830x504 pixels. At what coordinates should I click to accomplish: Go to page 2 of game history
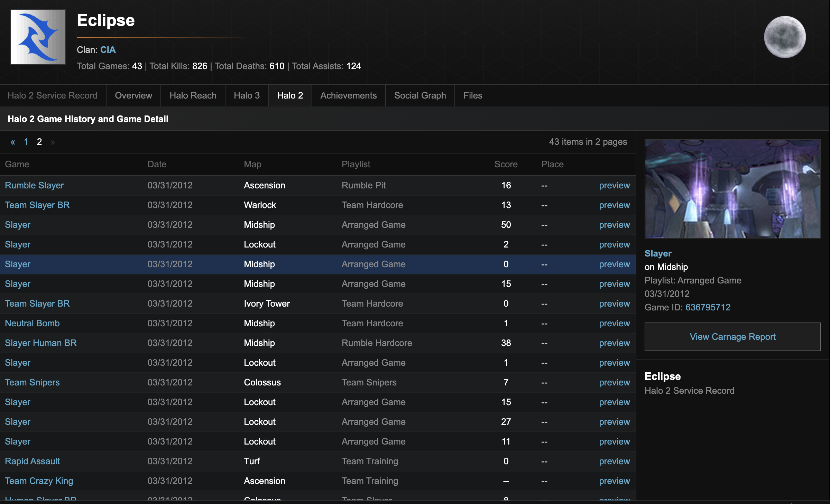tap(39, 142)
